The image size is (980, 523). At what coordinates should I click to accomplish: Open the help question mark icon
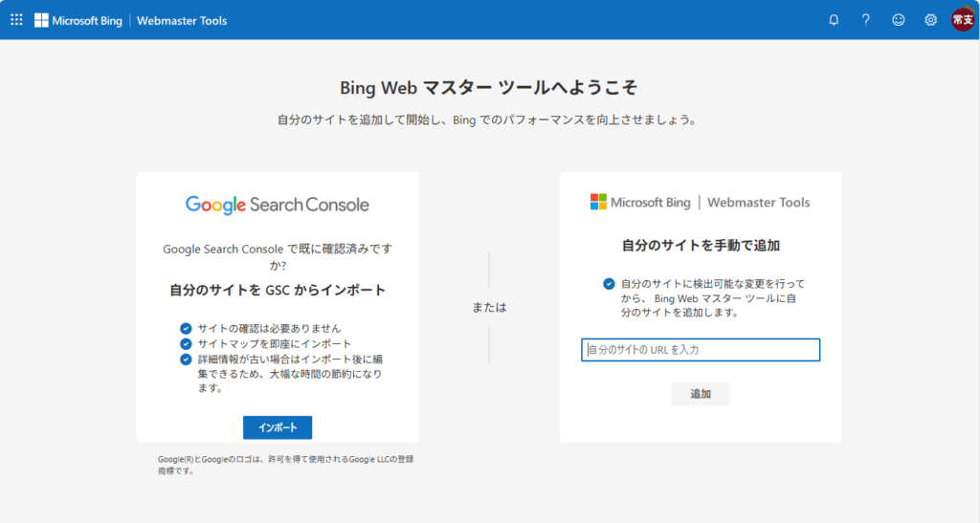(865, 20)
